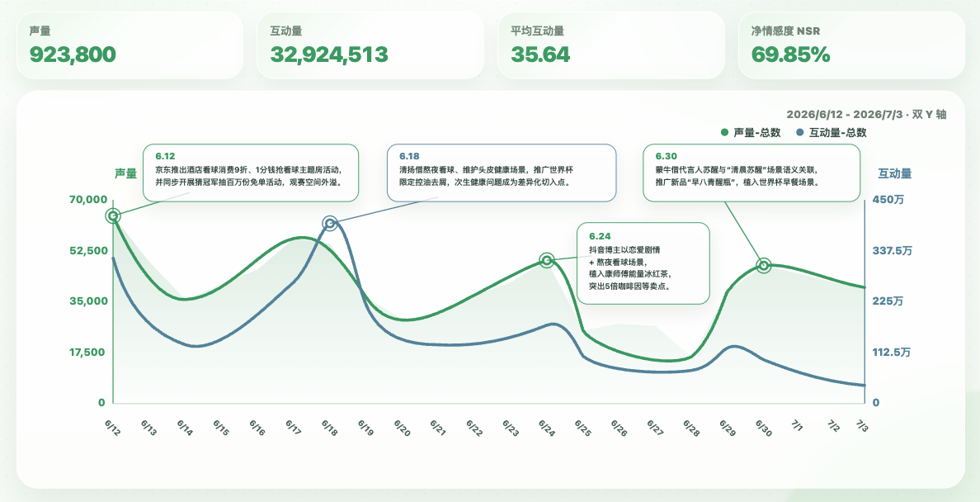Click the blue 互动量-总数 legend dot
This screenshot has width=980, height=502.
coord(800,133)
